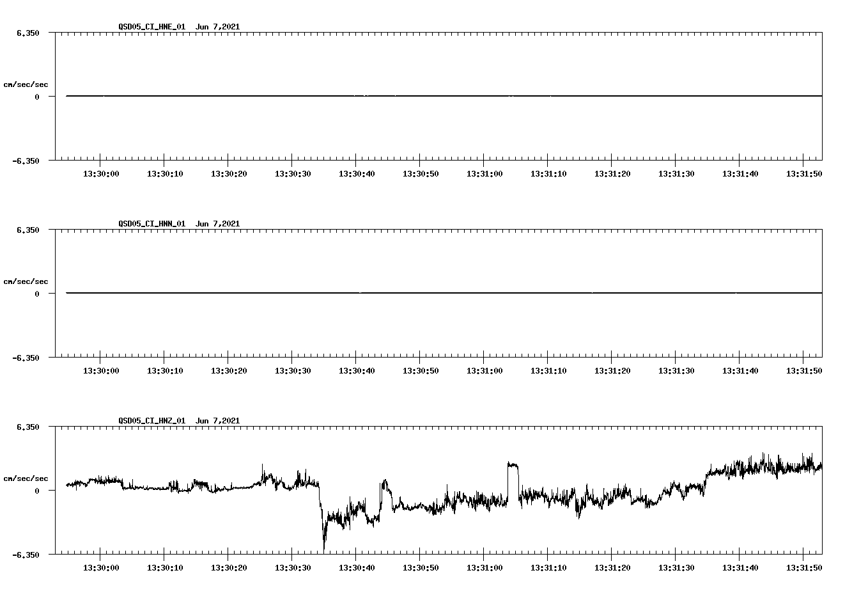
Task: Click the zero axis label on HNN plot
Action: (37, 294)
